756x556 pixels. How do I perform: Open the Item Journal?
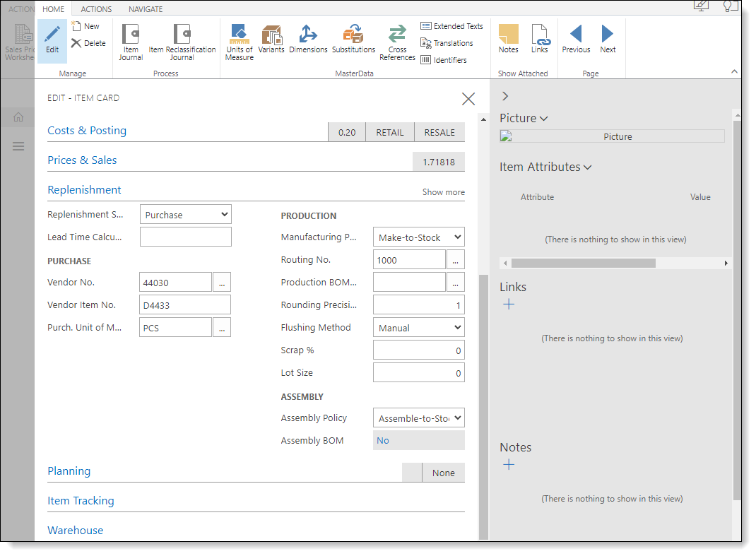[131, 42]
